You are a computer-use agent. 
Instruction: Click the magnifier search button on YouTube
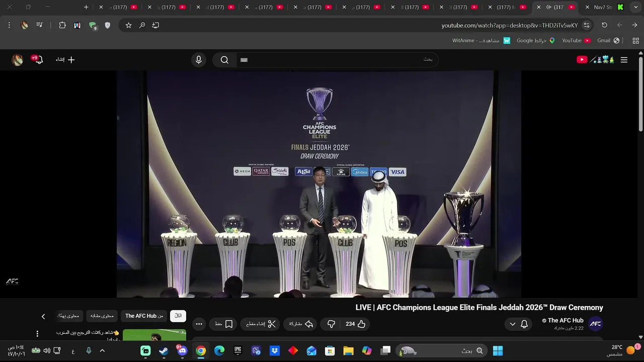224,60
